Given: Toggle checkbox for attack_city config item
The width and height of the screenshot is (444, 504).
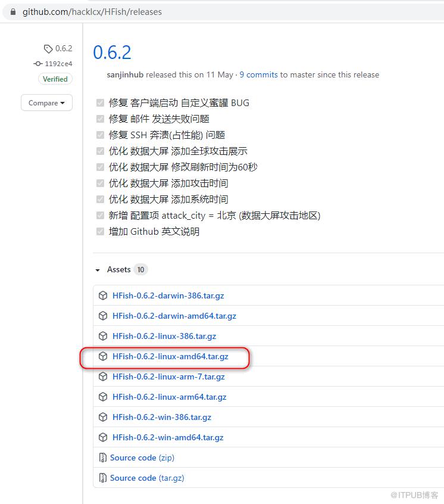Looking at the screenshot, I should 100,215.
